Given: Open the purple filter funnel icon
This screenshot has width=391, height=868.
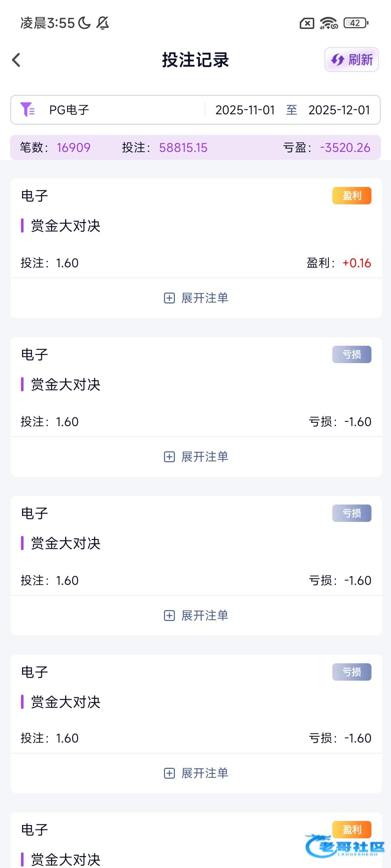Looking at the screenshot, I should pos(28,110).
